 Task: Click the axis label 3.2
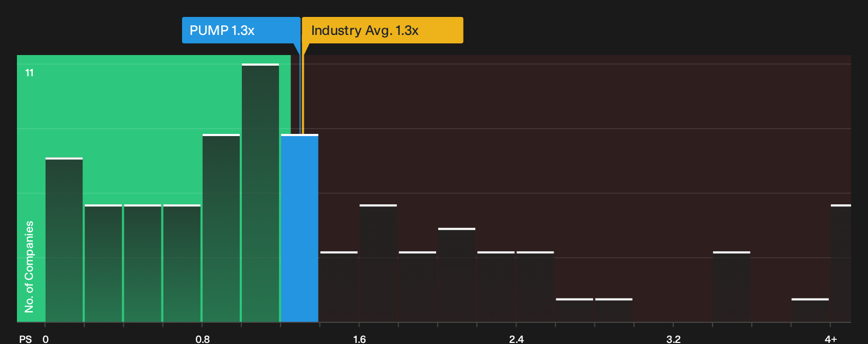[x=673, y=339]
